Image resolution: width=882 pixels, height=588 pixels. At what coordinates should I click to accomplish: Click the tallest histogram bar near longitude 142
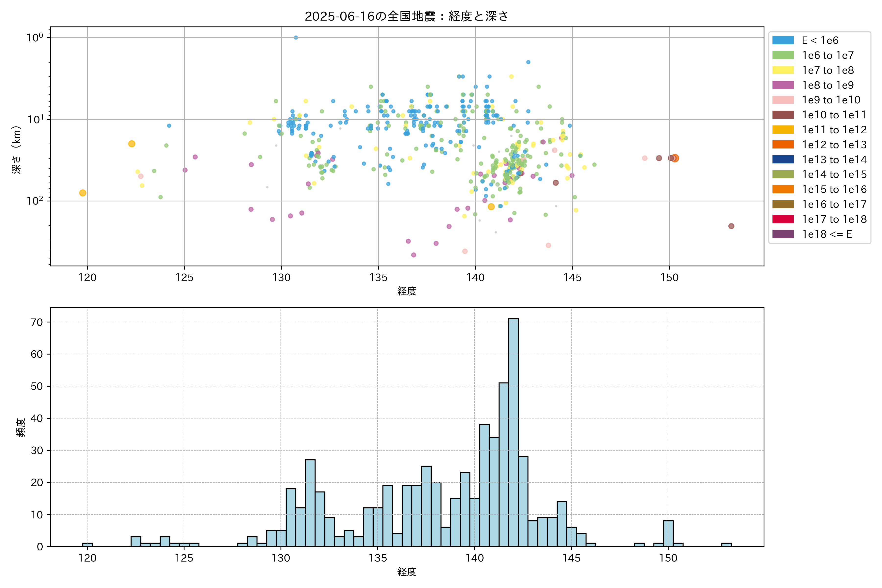[x=513, y=432]
